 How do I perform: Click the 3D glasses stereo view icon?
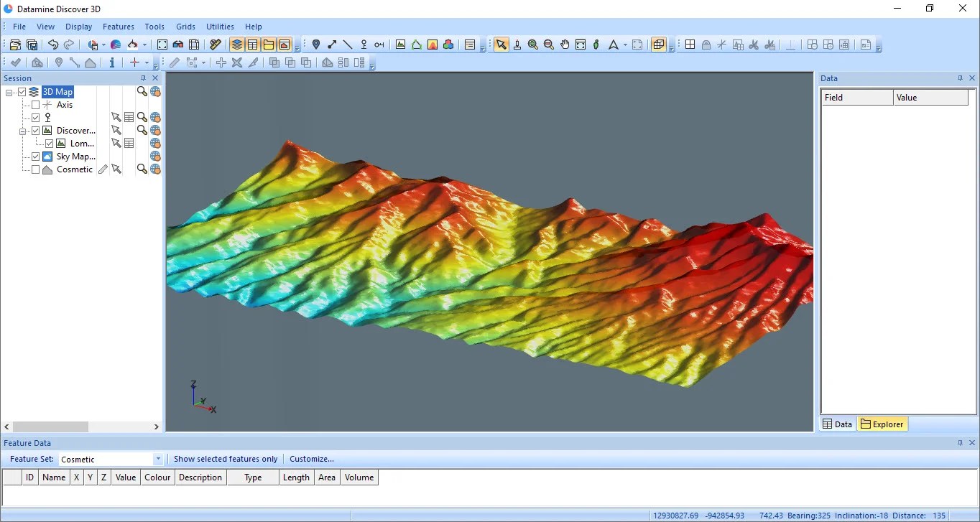click(x=178, y=45)
